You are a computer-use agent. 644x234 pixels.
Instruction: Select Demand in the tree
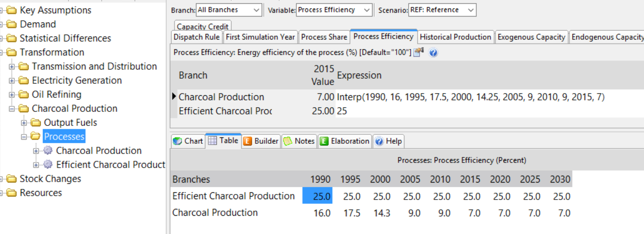pos(38,24)
